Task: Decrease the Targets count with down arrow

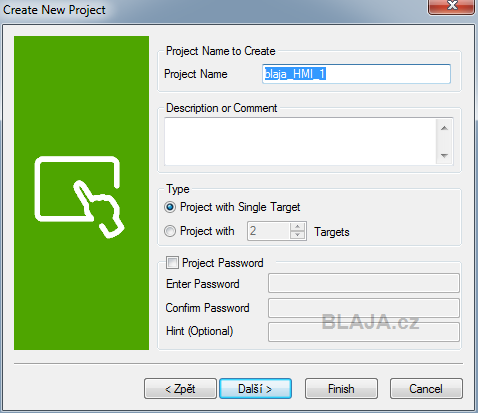Action: point(297,235)
